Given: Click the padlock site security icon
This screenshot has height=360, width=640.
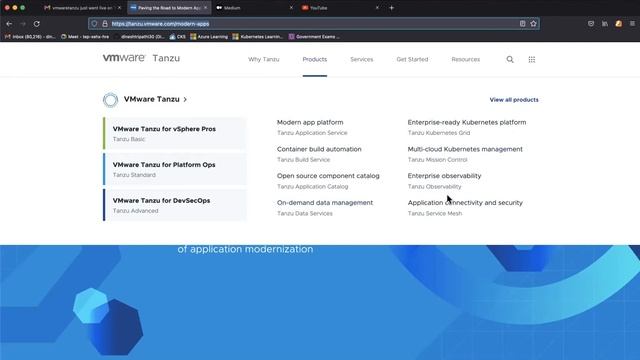Looking at the screenshot, I should tap(105, 24).
